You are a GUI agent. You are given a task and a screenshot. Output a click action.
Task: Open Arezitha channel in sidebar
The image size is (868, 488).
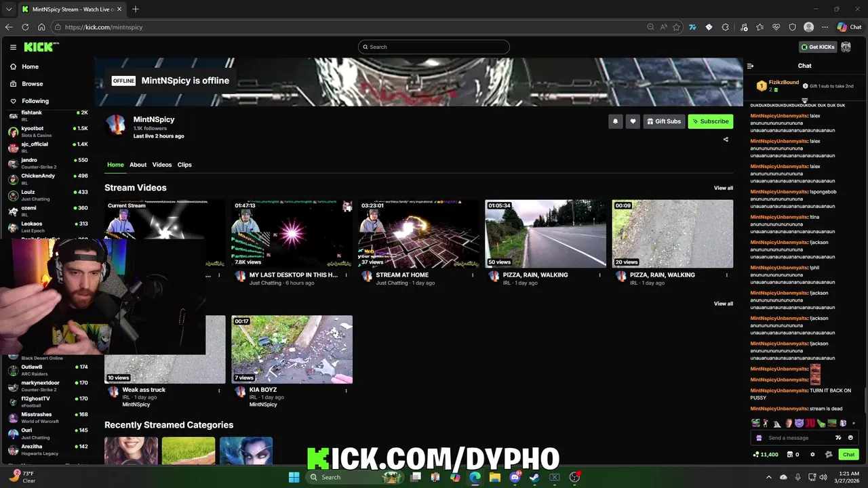pos(47,449)
